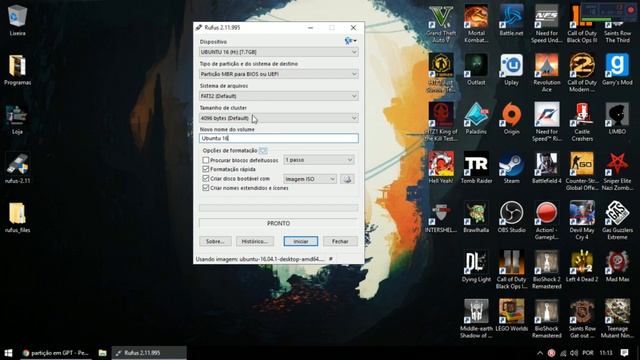Launch the Devil May Cry 4 shortcut

582,220
